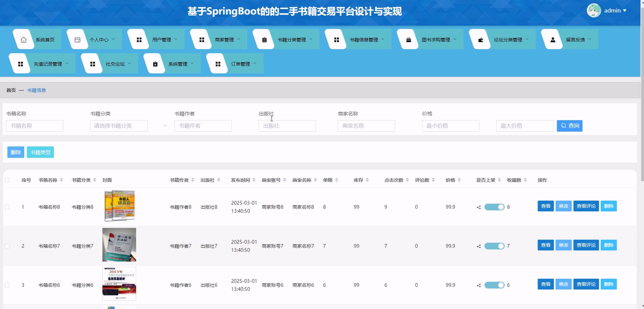The width and height of the screenshot is (644, 309).
Task: Click the 最小价格 input field
Action: (x=450, y=126)
